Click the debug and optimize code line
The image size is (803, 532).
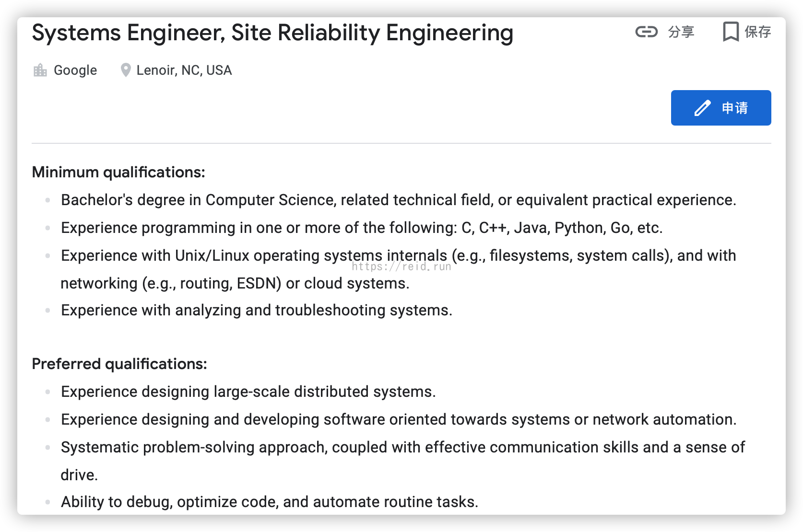coord(270,502)
